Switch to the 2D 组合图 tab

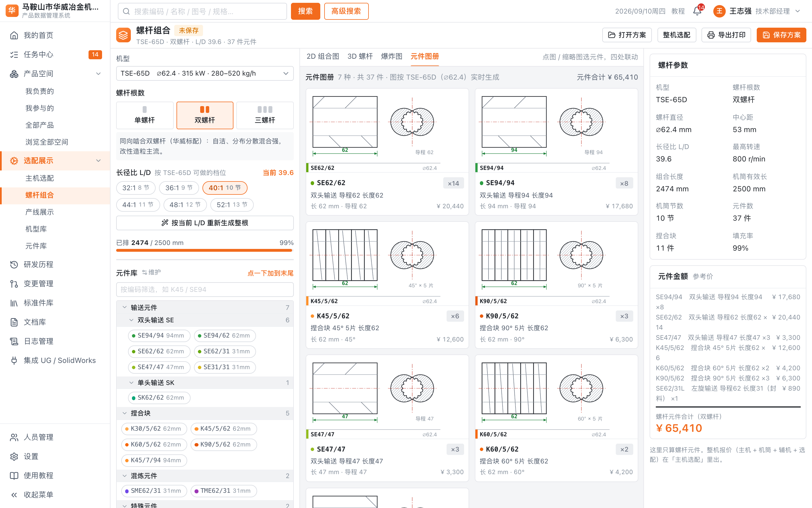click(323, 56)
